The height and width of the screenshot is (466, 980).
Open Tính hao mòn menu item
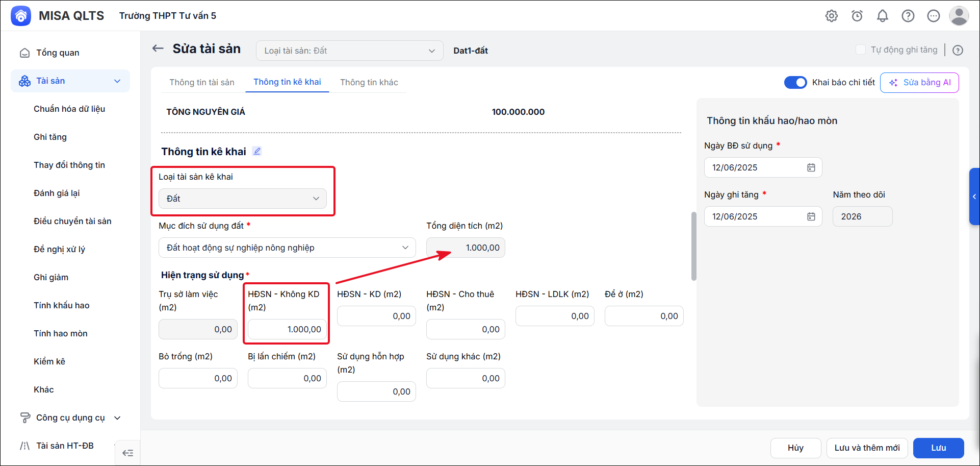61,333
